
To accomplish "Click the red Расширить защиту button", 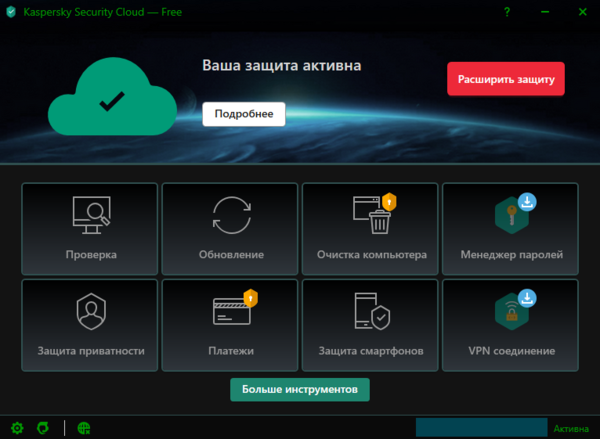I will tap(506, 79).
